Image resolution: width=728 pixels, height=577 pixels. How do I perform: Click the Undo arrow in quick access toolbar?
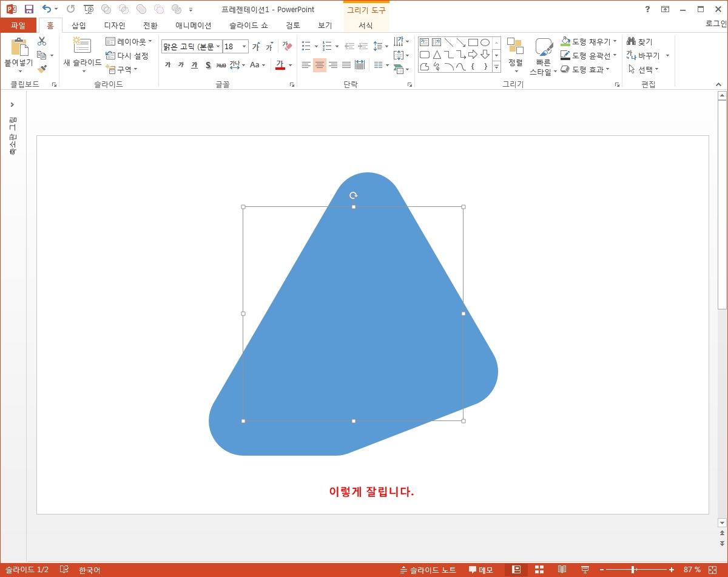click(47, 9)
